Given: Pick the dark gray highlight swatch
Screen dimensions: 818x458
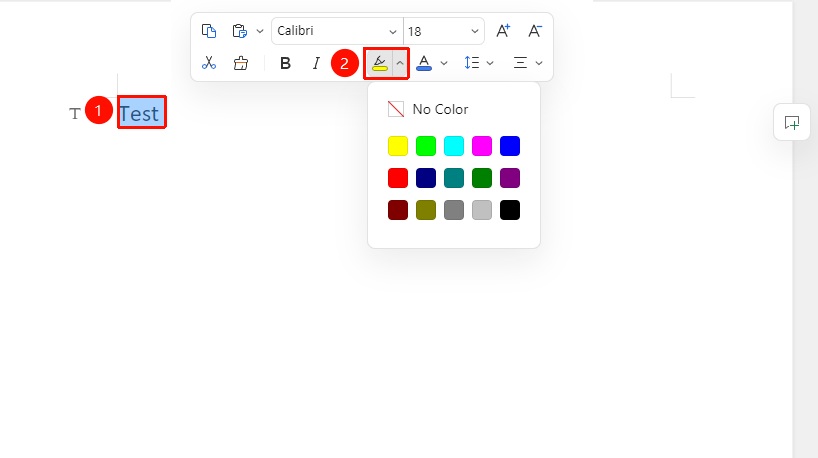Looking at the screenshot, I should pyautogui.click(x=454, y=210).
